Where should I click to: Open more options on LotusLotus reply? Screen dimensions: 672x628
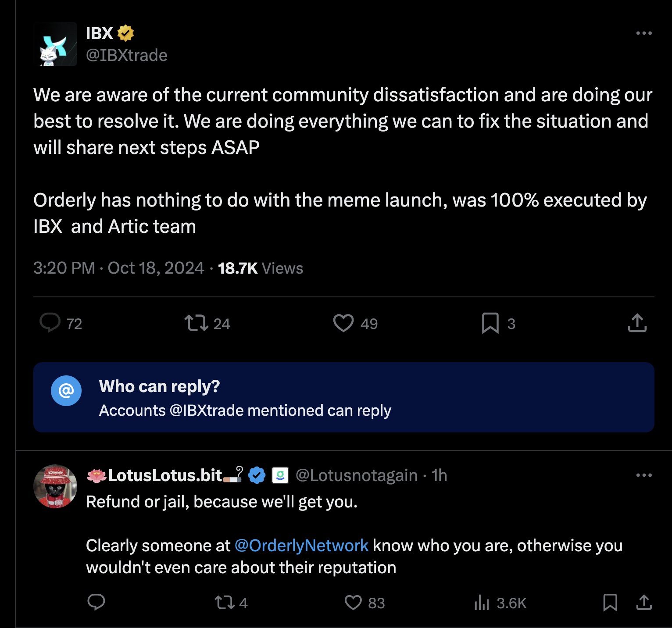[643, 475]
